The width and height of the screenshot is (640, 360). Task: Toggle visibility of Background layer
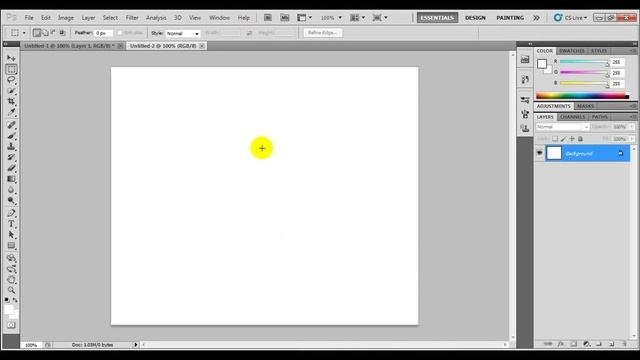tap(540, 153)
